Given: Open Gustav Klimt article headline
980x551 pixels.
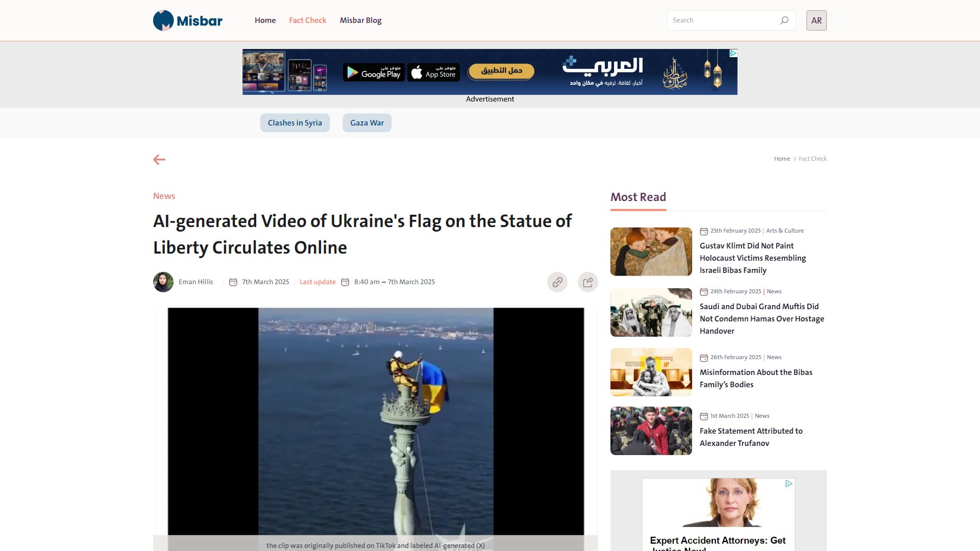Looking at the screenshot, I should [753, 258].
